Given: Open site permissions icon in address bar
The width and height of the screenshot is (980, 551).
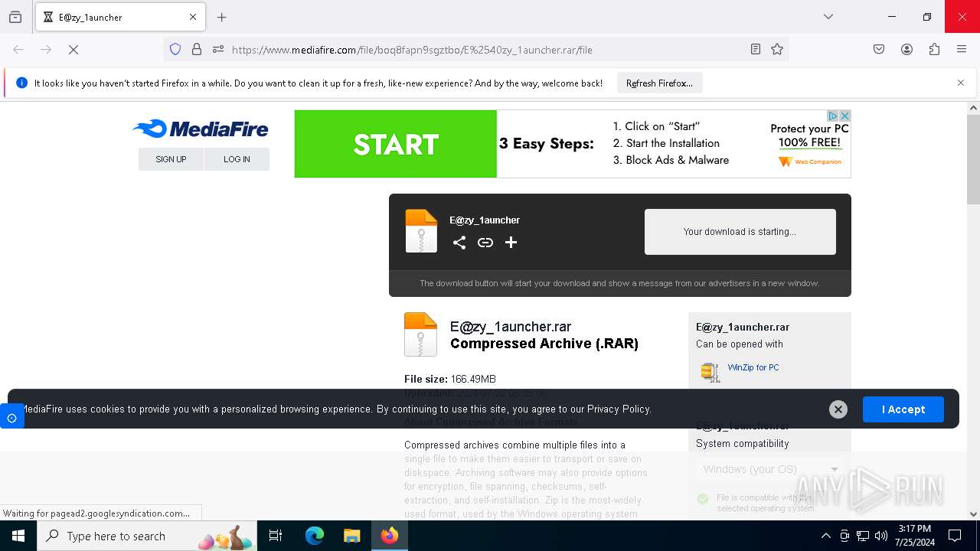Looking at the screenshot, I should tap(218, 50).
